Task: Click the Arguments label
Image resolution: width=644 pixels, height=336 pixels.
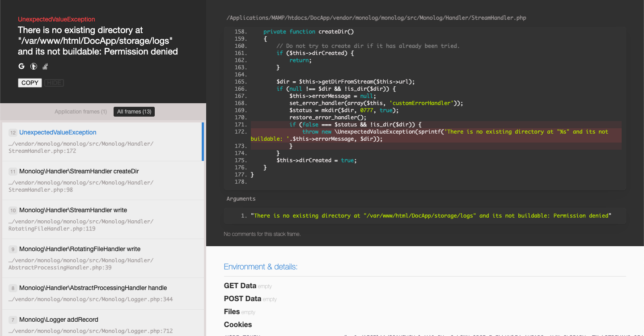Action: (241, 199)
